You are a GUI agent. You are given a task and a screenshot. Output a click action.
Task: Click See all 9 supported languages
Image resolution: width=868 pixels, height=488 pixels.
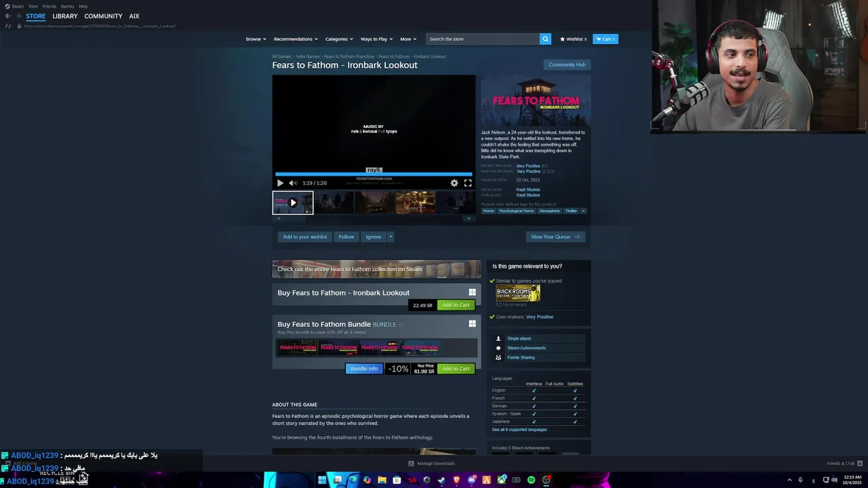519,430
